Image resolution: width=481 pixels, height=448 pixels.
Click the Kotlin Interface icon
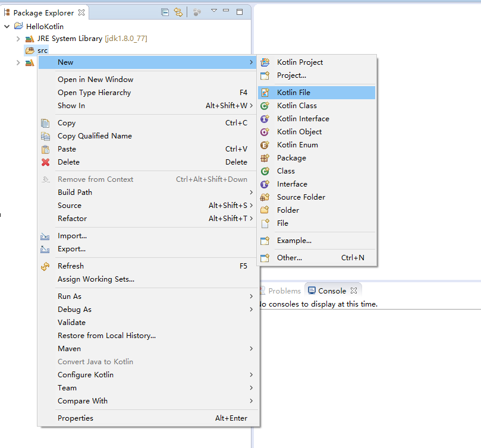pos(265,119)
